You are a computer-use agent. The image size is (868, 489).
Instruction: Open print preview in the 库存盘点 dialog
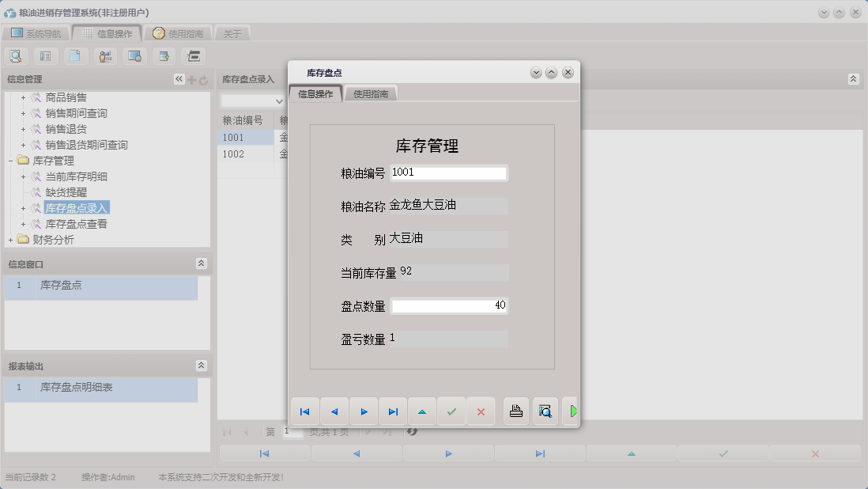[545, 411]
